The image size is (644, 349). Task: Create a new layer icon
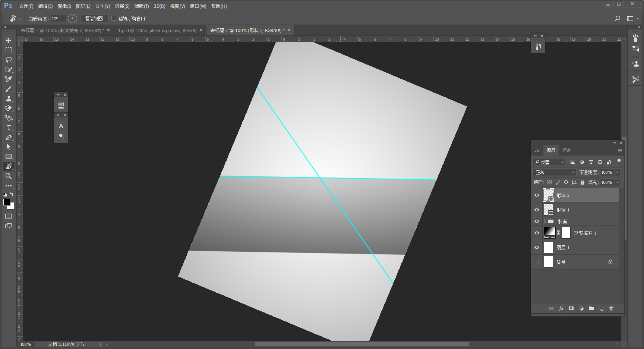(x=601, y=309)
